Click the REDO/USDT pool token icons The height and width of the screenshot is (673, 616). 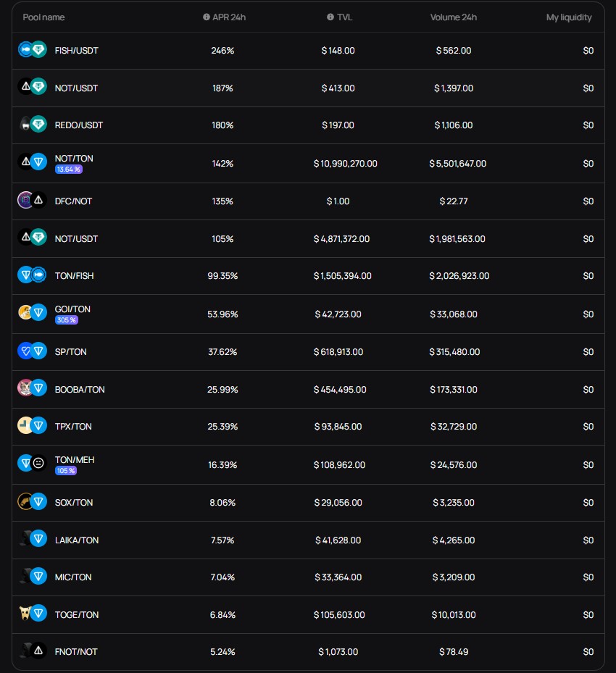32,125
